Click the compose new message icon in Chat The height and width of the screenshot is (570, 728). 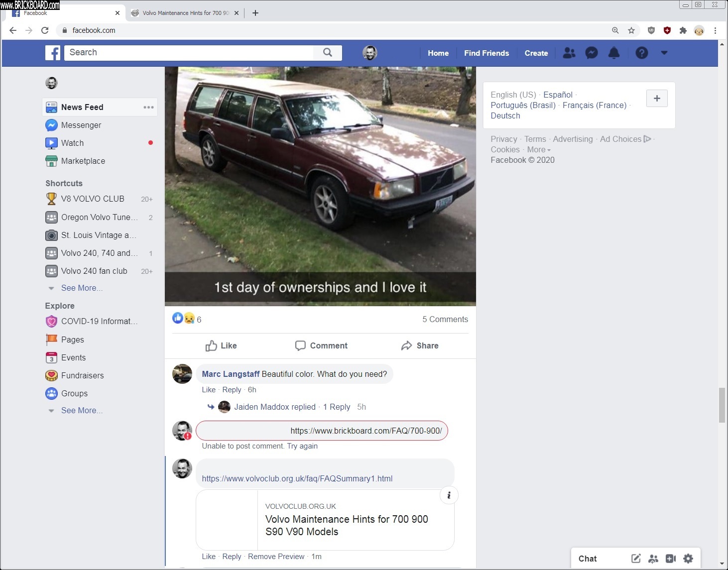click(636, 559)
